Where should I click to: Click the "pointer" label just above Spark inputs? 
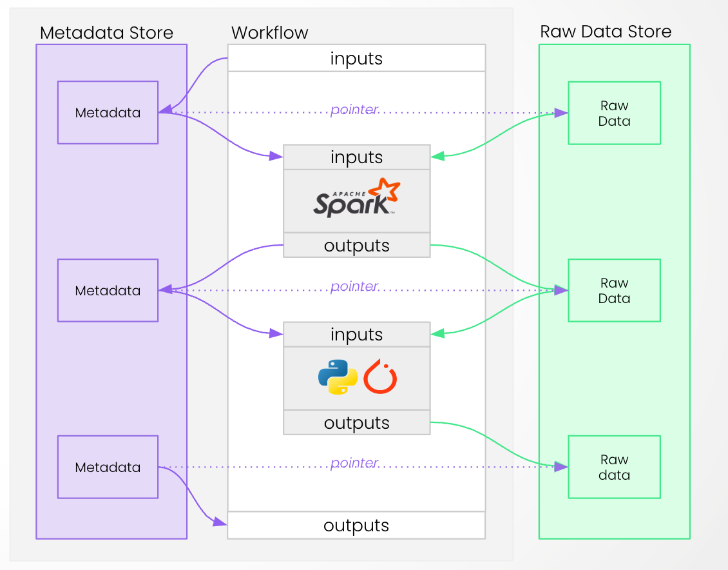coord(354,110)
